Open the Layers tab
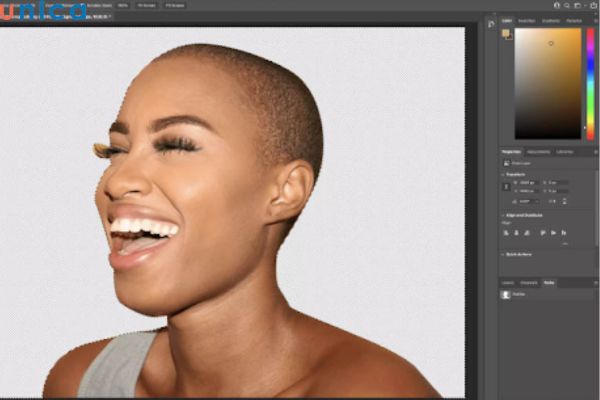The width and height of the screenshot is (600, 400). point(508,283)
